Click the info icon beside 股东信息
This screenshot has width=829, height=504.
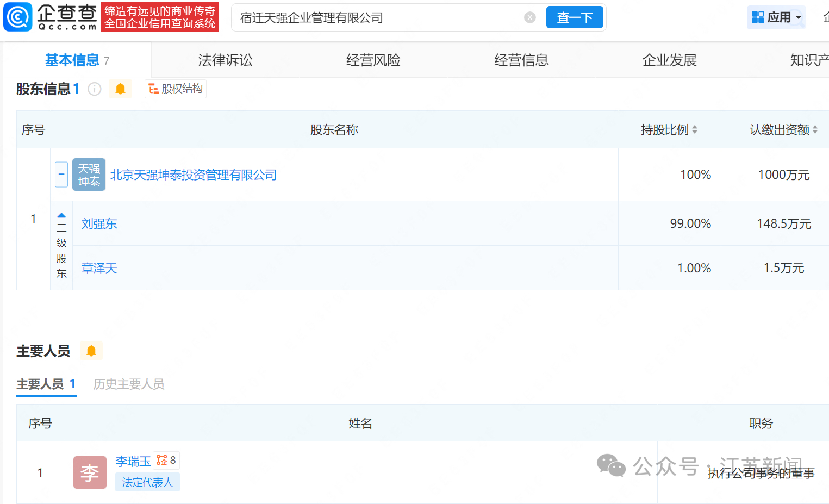(x=95, y=89)
